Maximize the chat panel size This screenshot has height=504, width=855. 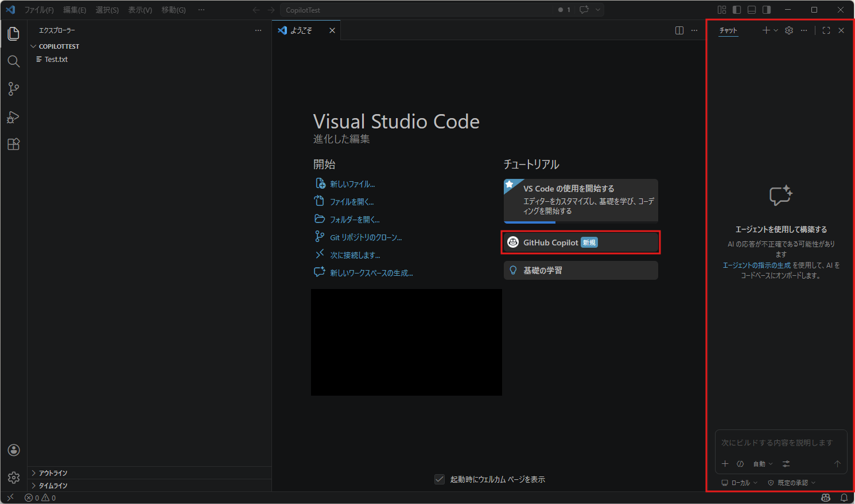coord(826,30)
